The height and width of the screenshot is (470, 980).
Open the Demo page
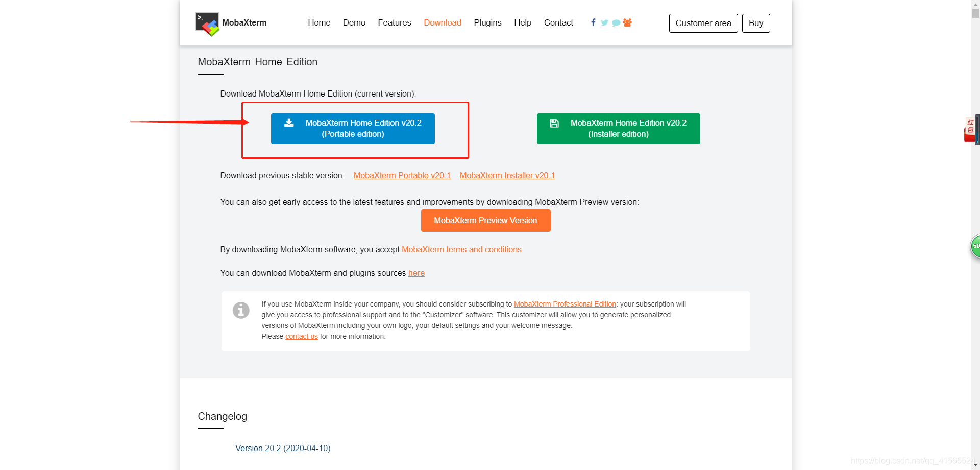(x=354, y=22)
